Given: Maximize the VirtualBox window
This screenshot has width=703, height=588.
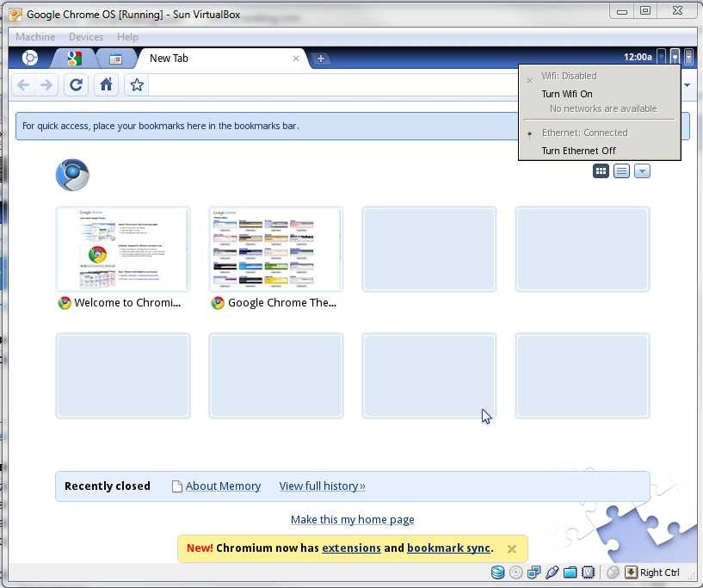Looking at the screenshot, I should coord(645,11).
